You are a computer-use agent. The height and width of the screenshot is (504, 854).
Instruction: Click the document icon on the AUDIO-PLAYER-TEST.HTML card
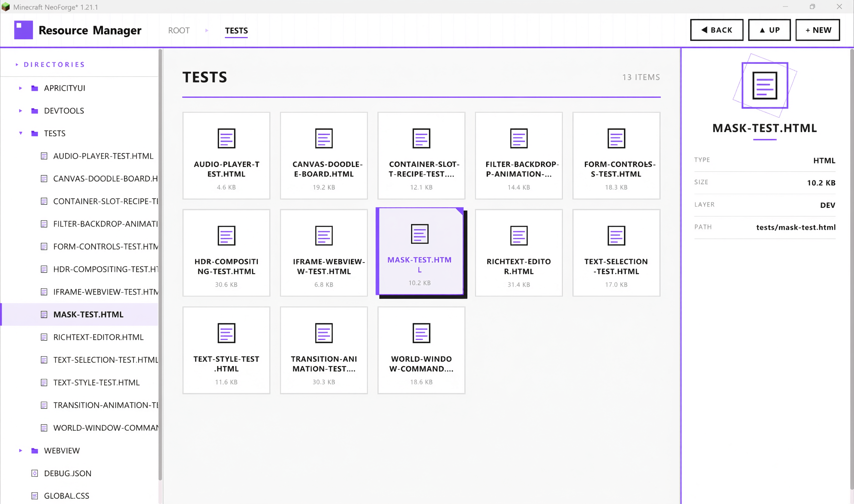[x=226, y=138]
